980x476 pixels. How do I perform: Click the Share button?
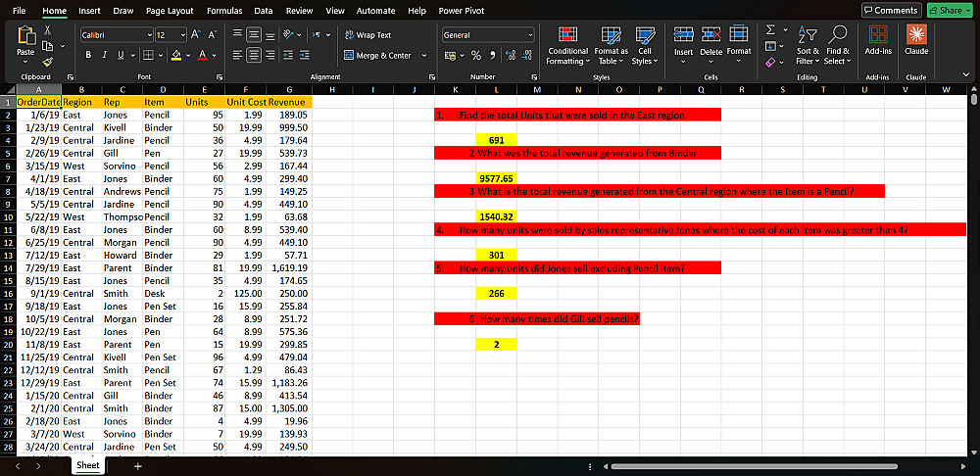[x=950, y=10]
